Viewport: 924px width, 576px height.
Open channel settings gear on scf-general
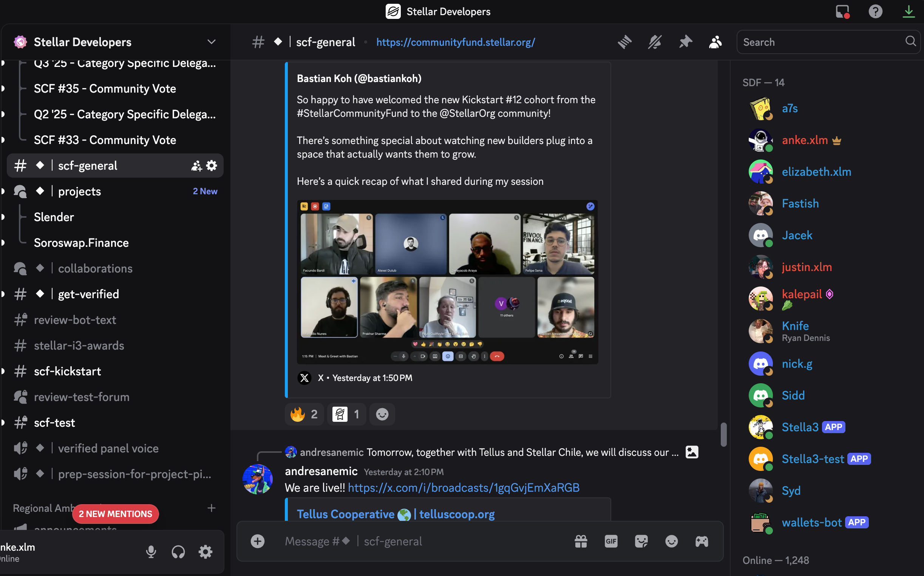(x=212, y=166)
